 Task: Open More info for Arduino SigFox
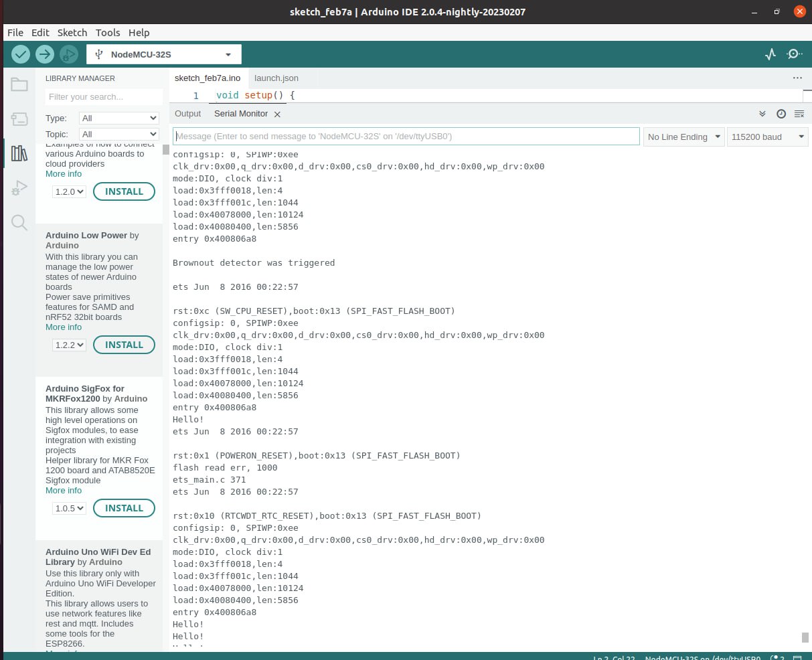pyautogui.click(x=64, y=491)
